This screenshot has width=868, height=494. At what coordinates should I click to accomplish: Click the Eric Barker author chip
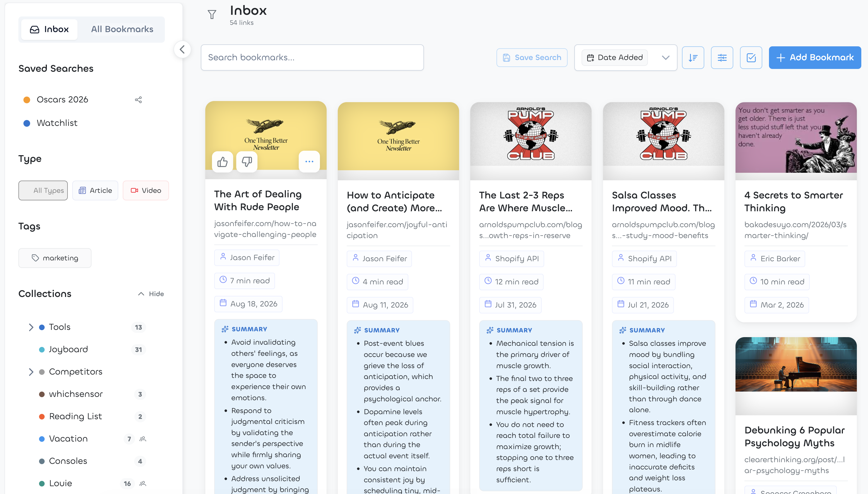pos(775,259)
